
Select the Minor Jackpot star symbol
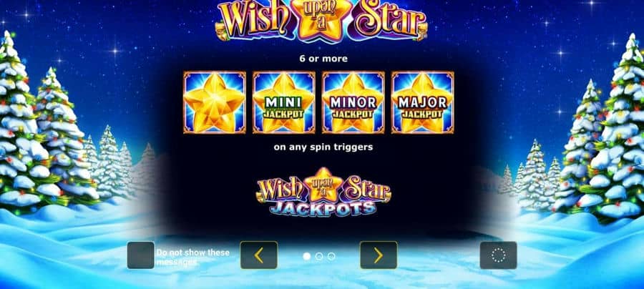pyautogui.click(x=353, y=102)
